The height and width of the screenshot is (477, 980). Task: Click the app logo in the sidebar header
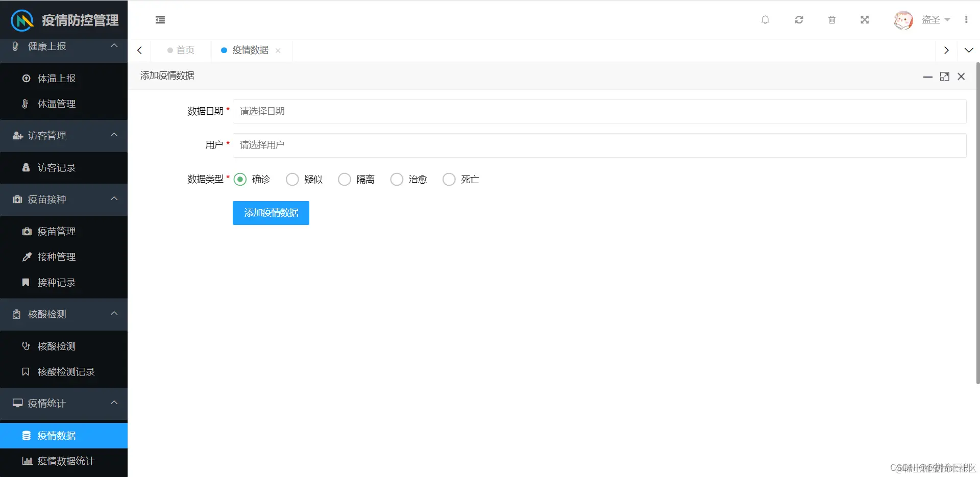[22, 20]
